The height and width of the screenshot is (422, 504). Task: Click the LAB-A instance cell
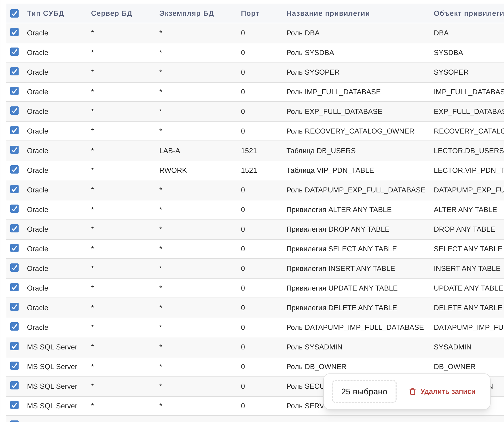(170, 151)
